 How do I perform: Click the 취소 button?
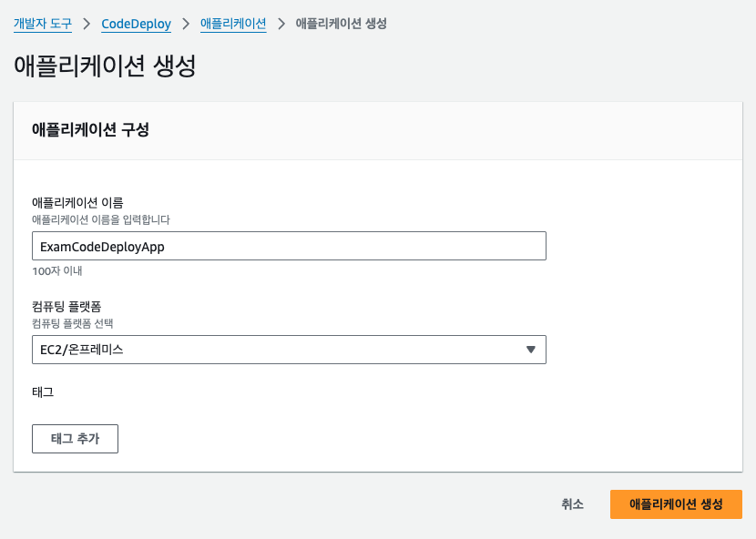tap(572, 504)
